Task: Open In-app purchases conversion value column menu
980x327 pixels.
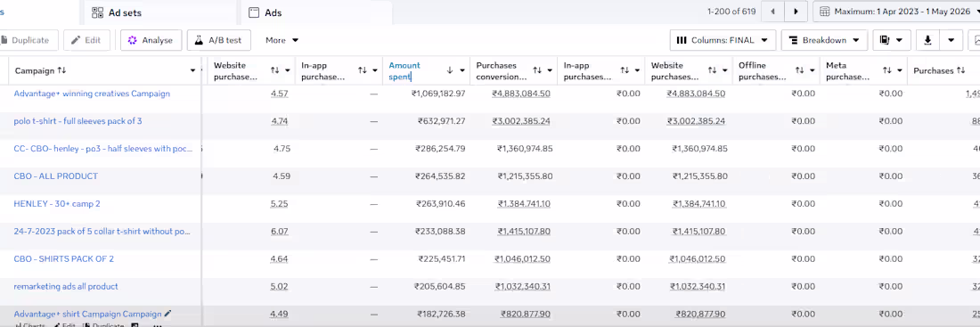Action: point(638,70)
